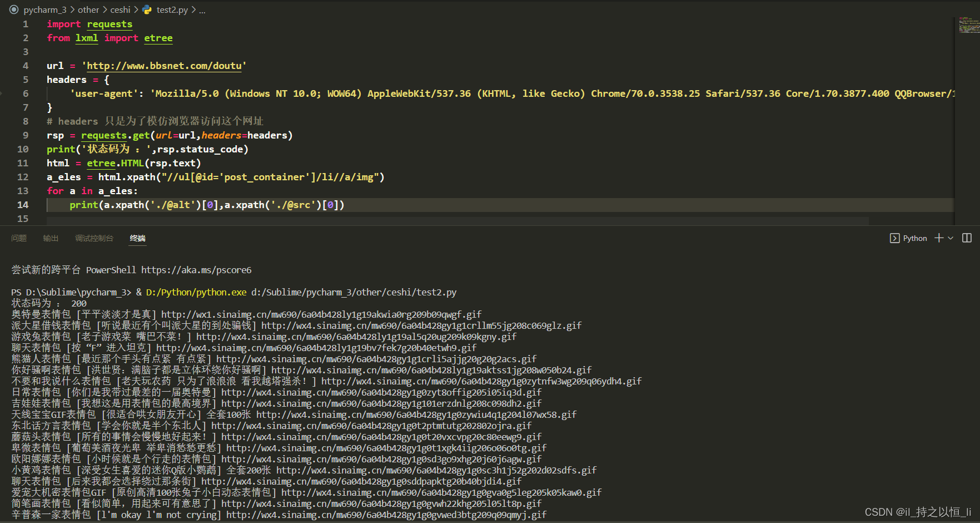
Task: Expand the new terminal launch profile dropdown
Action: (x=951, y=238)
